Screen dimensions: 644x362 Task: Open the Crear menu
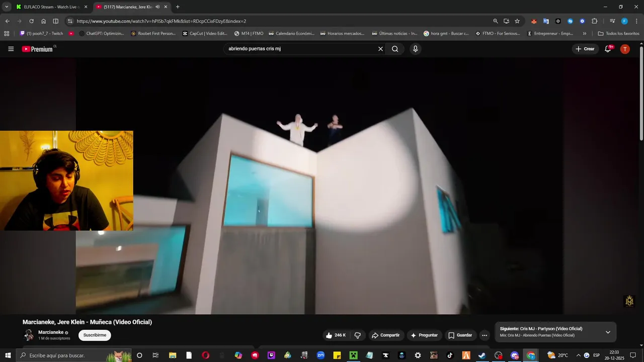585,49
